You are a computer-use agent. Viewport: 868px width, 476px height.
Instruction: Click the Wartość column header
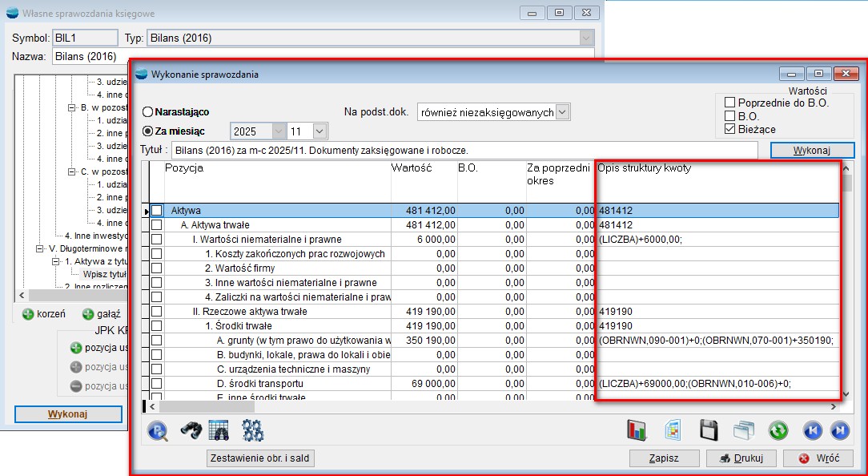421,168
